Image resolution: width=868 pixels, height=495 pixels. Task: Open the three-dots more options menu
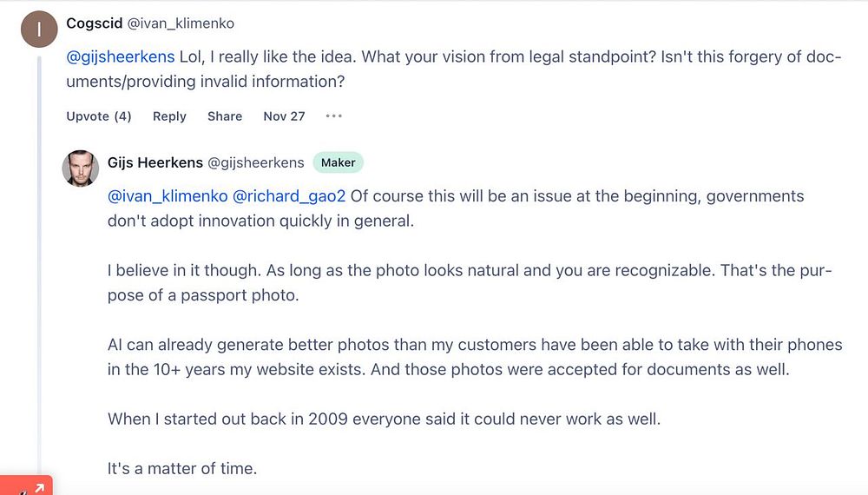(334, 116)
